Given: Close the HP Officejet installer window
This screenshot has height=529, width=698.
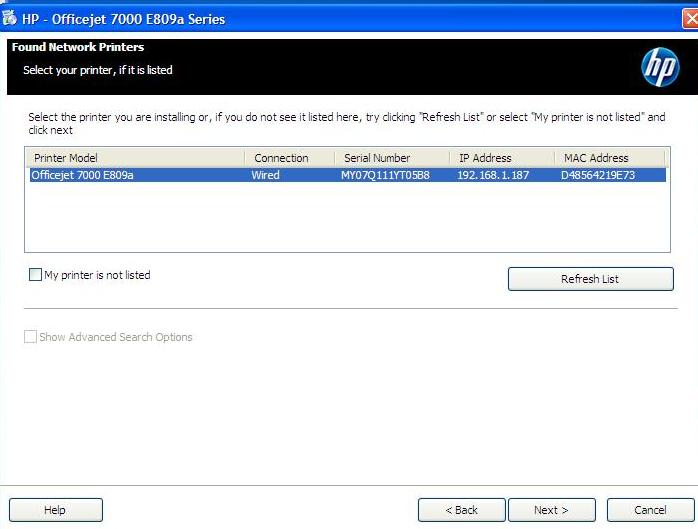Looking at the screenshot, I should coord(690,19).
